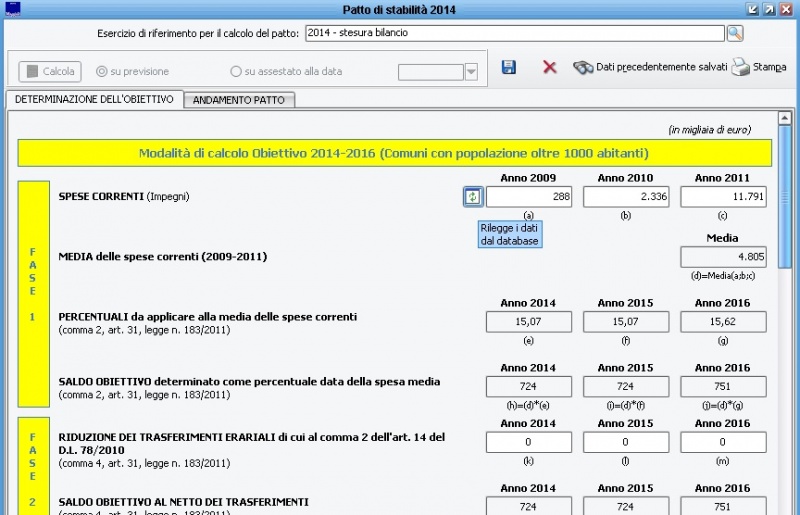Click the restore window icon in title bar

coord(769,9)
